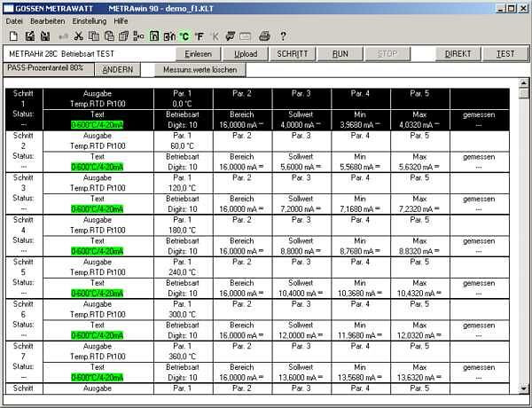This screenshot has width=532, height=408.
Task: Switch to °F temperature unit
Action: point(199,35)
